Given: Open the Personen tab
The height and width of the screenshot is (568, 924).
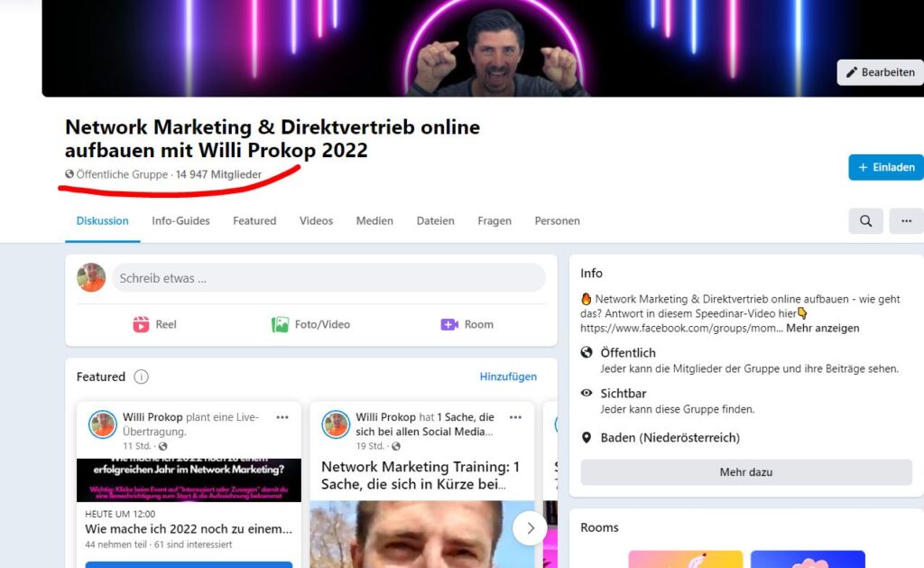Looking at the screenshot, I should click(558, 221).
